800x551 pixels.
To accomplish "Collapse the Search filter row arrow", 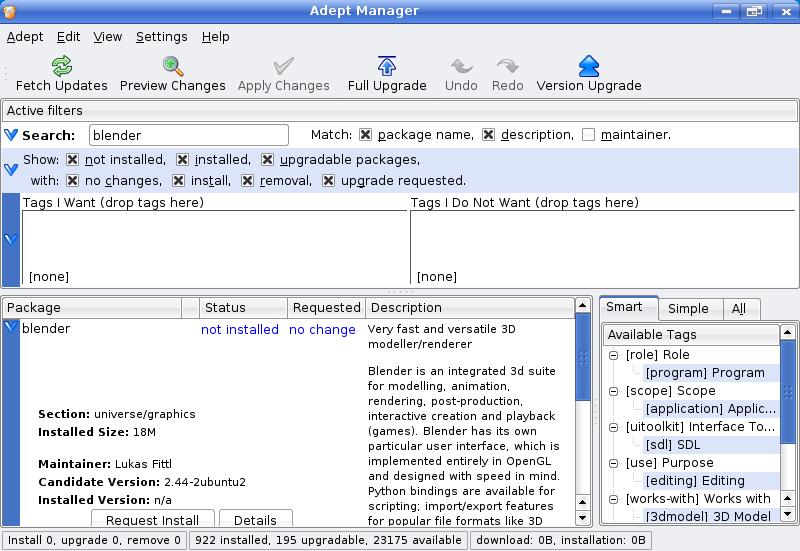I will (x=11, y=135).
